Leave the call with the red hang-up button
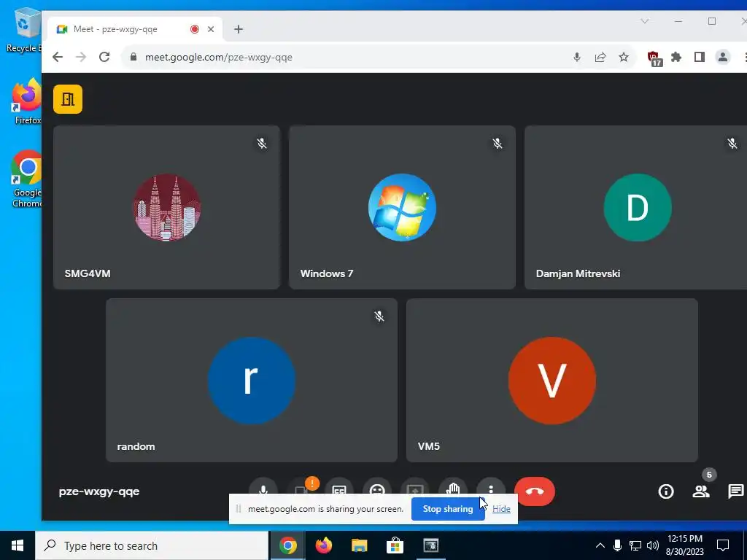This screenshot has height=560, width=747. point(535,491)
